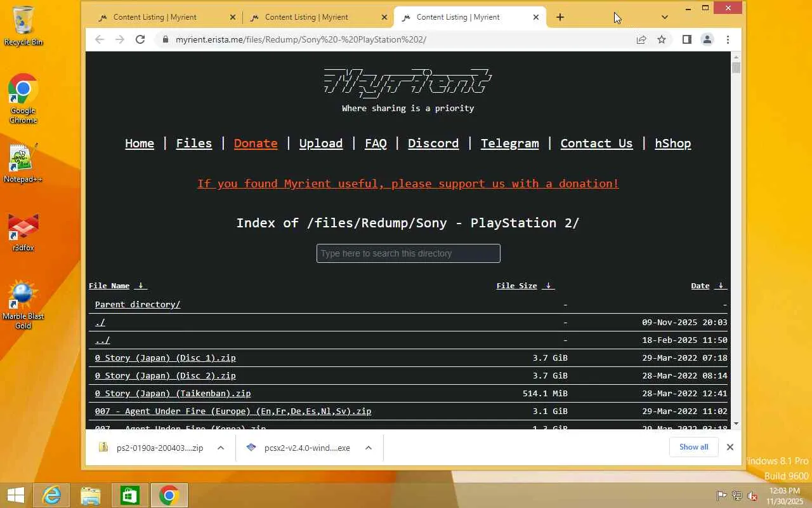Open the Action Center flag tray icon

[721, 496]
